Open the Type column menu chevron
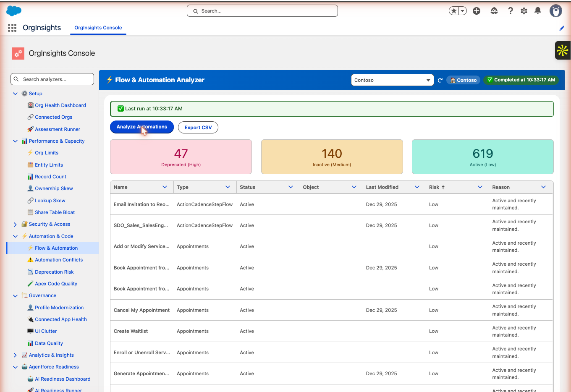 [x=228, y=187]
